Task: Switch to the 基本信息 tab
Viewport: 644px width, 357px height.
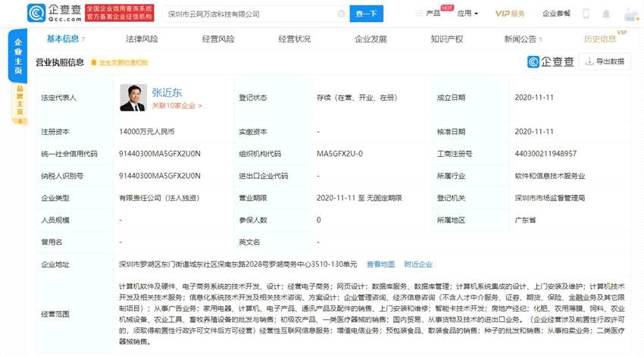Action: [62, 39]
